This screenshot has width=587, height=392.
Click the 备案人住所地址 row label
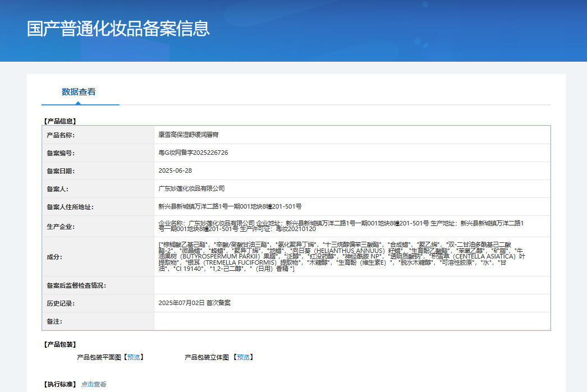(70, 207)
